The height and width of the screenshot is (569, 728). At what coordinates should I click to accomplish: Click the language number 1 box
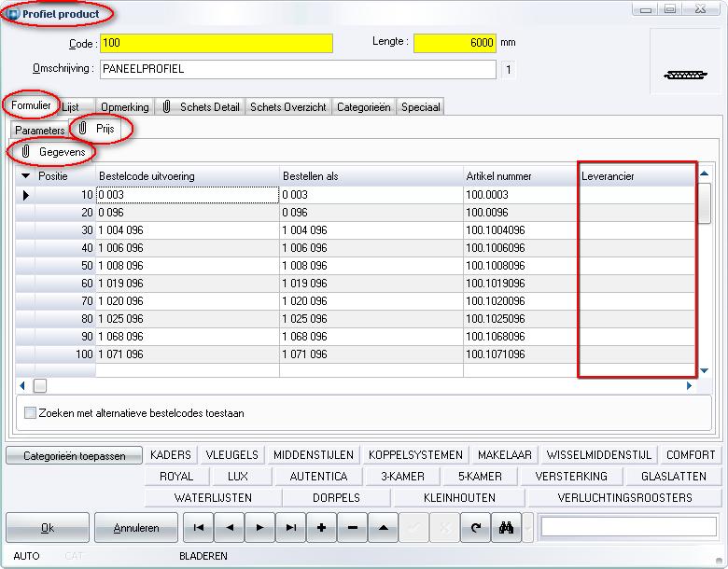[509, 70]
